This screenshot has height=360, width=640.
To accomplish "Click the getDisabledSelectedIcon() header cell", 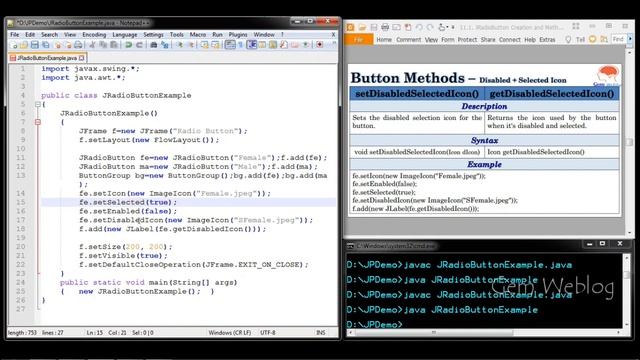I will tap(551, 93).
